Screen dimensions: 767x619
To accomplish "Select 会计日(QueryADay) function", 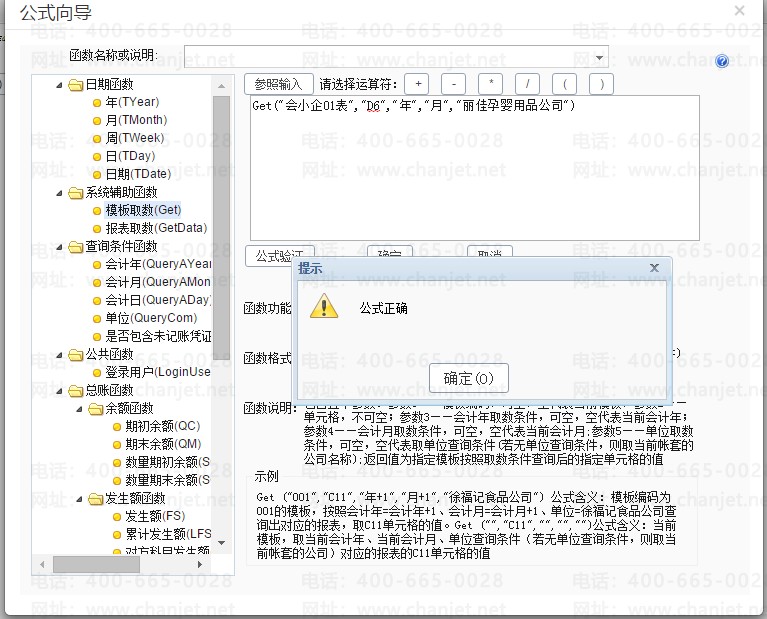I will (x=158, y=300).
